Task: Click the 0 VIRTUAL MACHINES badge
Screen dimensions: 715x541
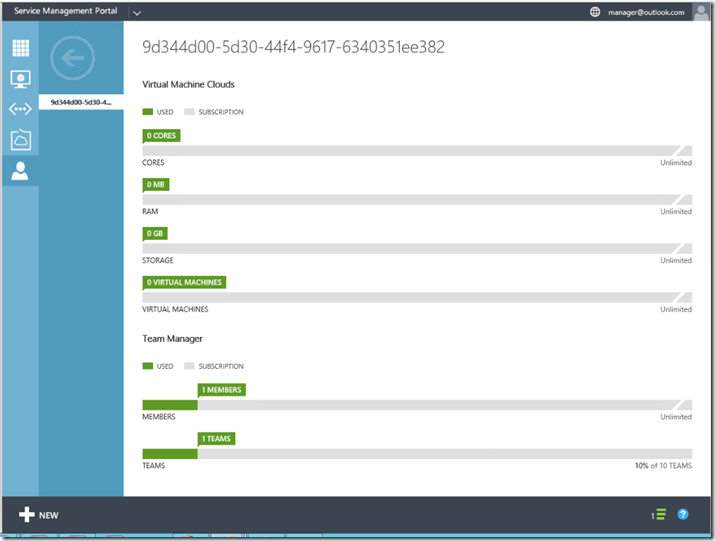Action: click(x=185, y=282)
